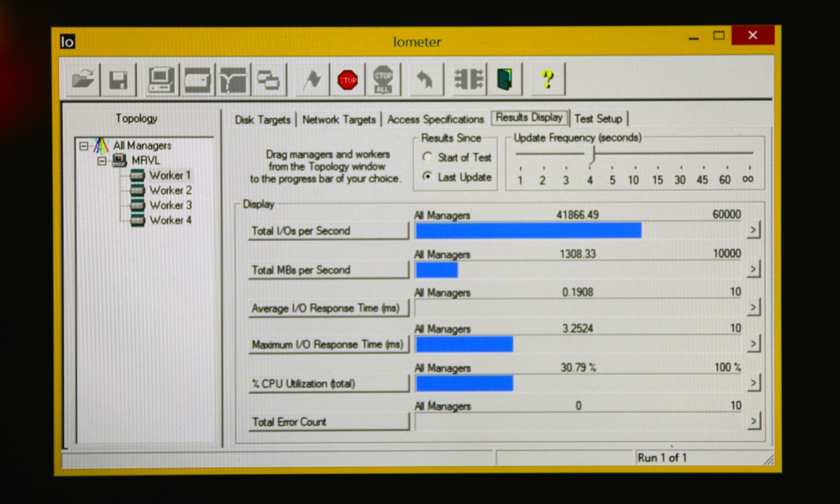Click the Update Frequency slider handle

pos(592,155)
